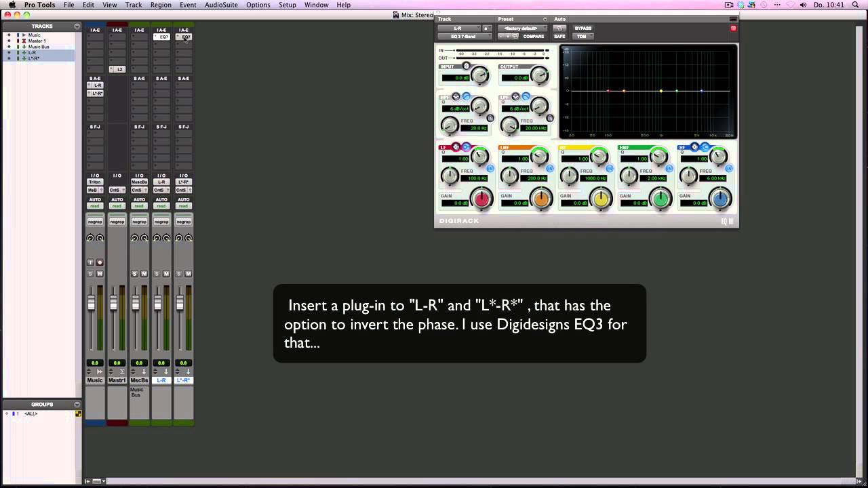Choose the HF band peak filter icon

tap(695, 146)
